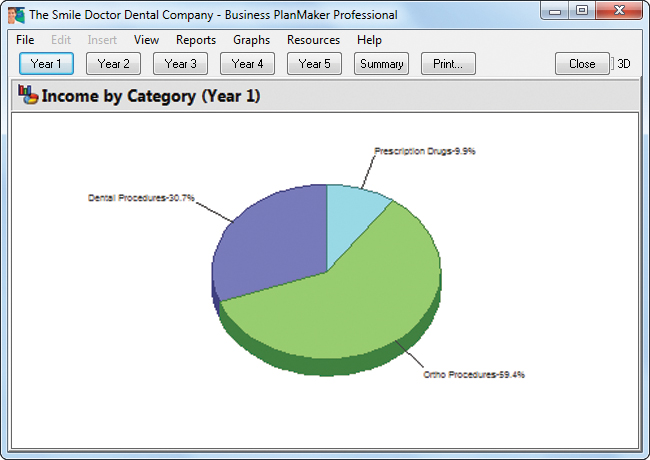The image size is (650, 460).
Task: Minimize the Business PlanMaker window
Action: [555, 11]
